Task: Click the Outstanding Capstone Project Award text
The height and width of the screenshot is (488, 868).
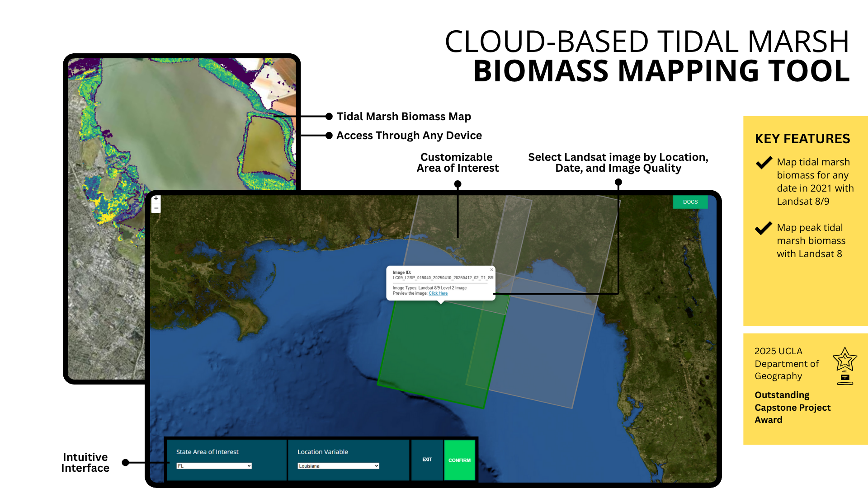Action: pos(792,407)
